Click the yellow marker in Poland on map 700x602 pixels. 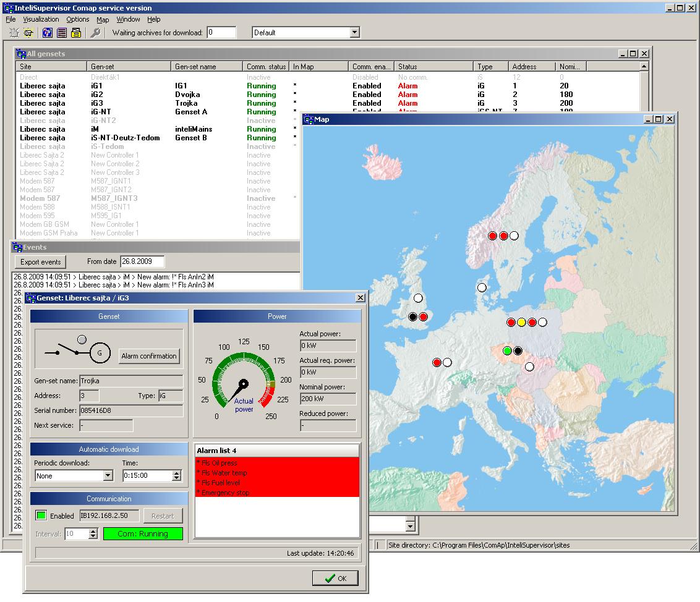pos(521,322)
